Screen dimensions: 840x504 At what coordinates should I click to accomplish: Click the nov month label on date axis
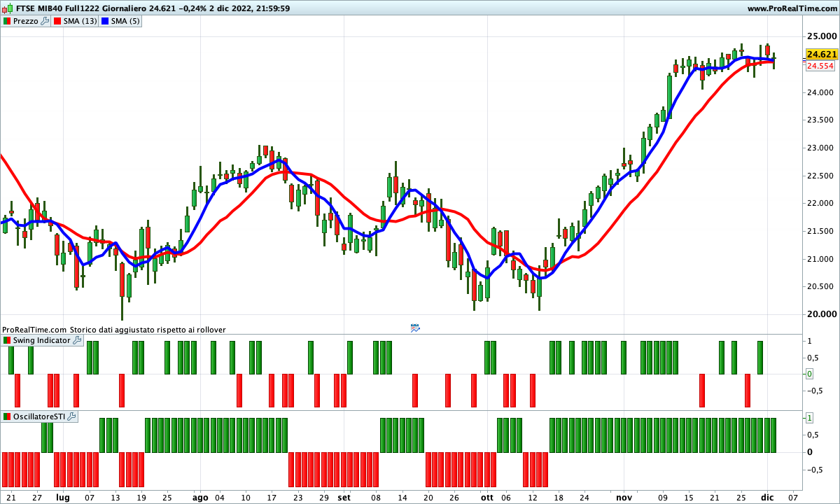click(x=624, y=498)
